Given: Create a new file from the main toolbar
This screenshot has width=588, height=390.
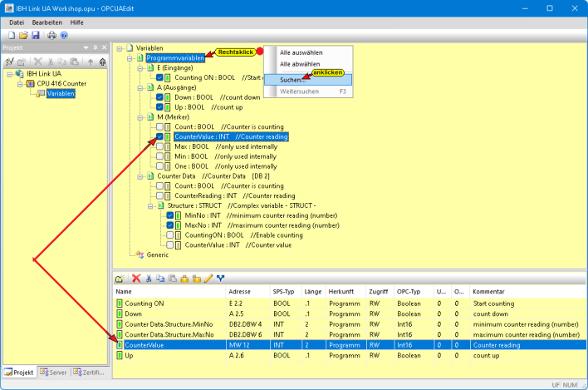Looking at the screenshot, I should [x=12, y=35].
